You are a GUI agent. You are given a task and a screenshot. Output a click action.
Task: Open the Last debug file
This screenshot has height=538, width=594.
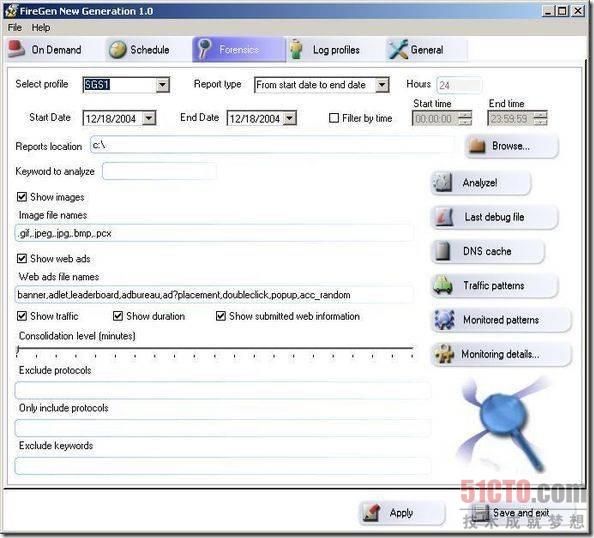coord(495,217)
